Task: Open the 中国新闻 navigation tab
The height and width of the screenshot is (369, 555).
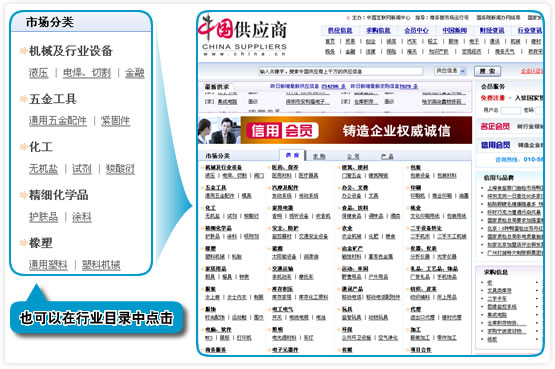Action: click(x=454, y=31)
